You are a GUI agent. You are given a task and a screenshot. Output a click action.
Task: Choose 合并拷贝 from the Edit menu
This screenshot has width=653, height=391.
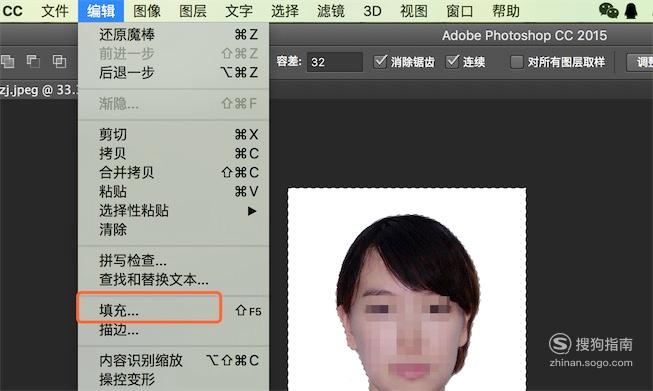pyautogui.click(x=173, y=172)
